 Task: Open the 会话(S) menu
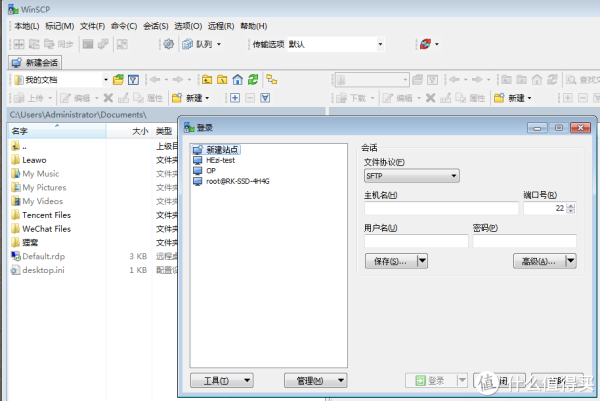[155, 25]
